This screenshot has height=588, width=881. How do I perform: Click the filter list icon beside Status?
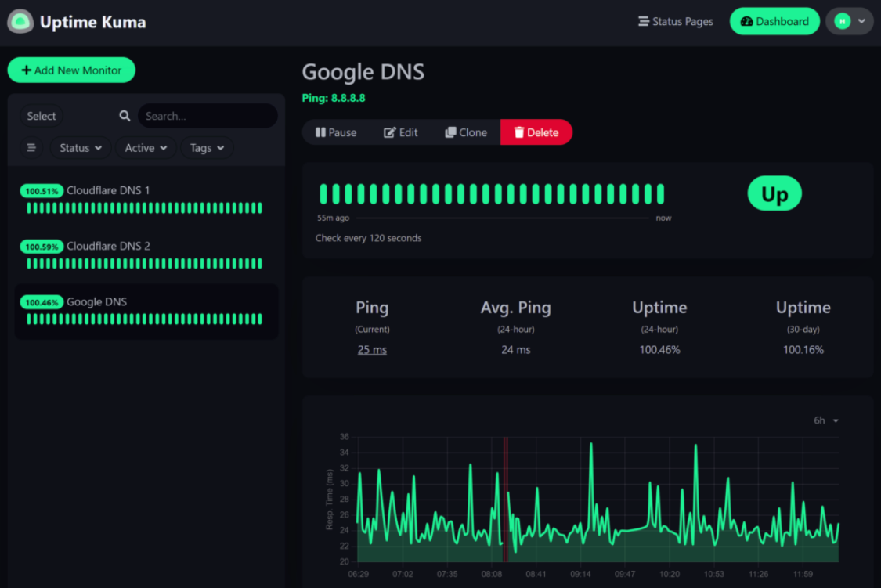[x=31, y=148]
